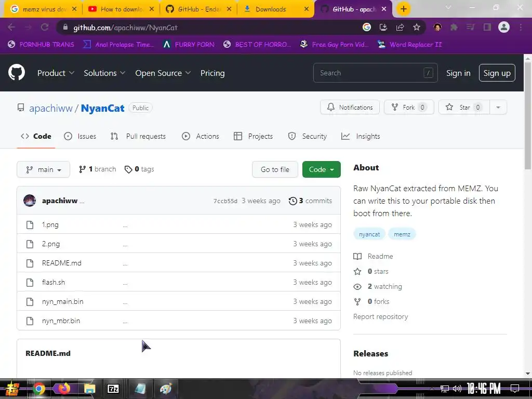Open the README.md file in list
Viewport: 532px width, 399px height.
[62, 263]
